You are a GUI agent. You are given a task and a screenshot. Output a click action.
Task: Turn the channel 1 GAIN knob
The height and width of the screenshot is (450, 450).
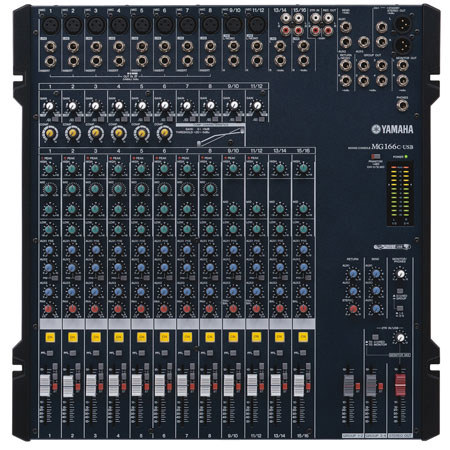coord(49,106)
